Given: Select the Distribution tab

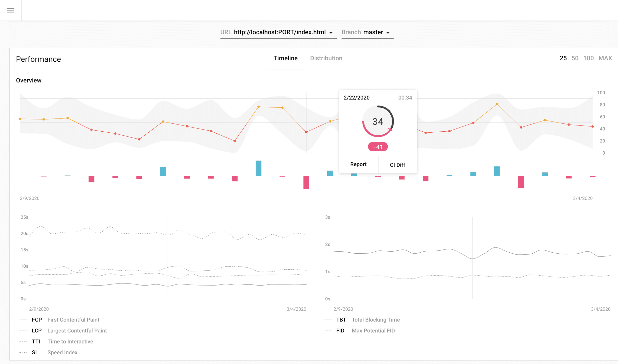Looking at the screenshot, I should (x=326, y=58).
